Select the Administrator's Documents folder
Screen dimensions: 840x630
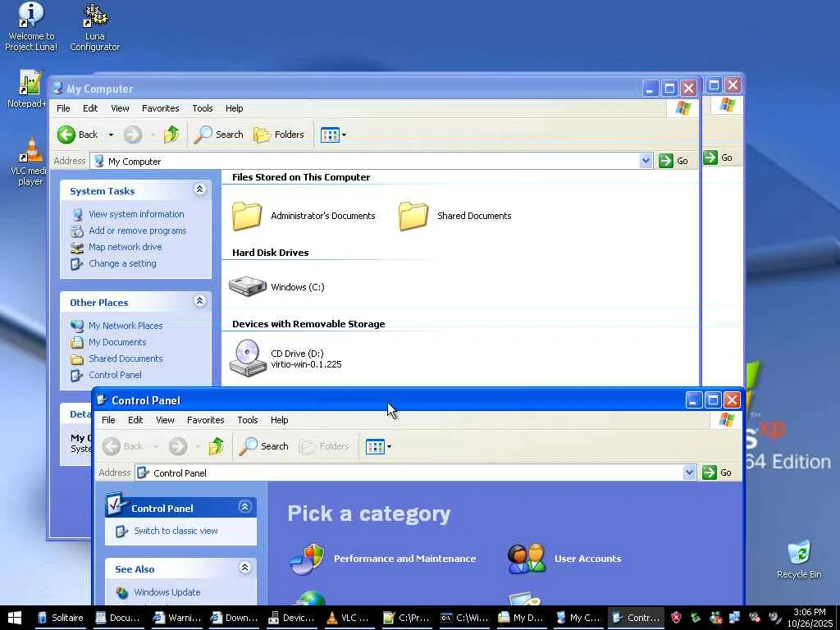click(304, 216)
